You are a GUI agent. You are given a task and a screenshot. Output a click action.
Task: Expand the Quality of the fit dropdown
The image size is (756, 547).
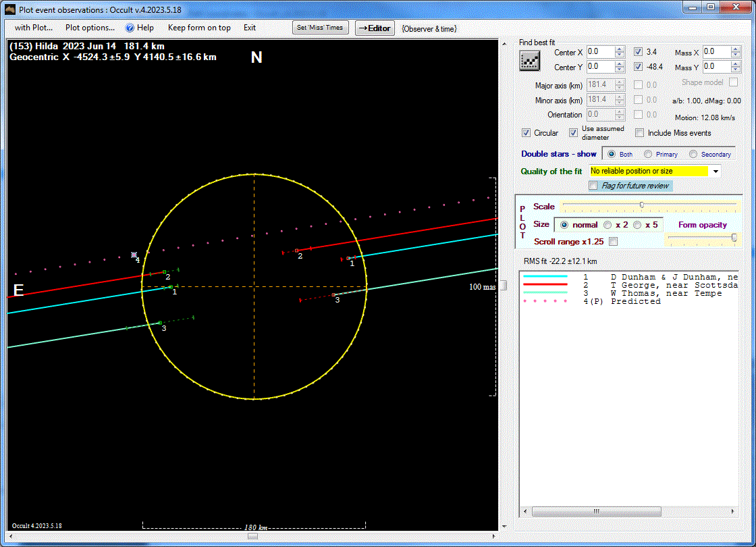coord(715,172)
